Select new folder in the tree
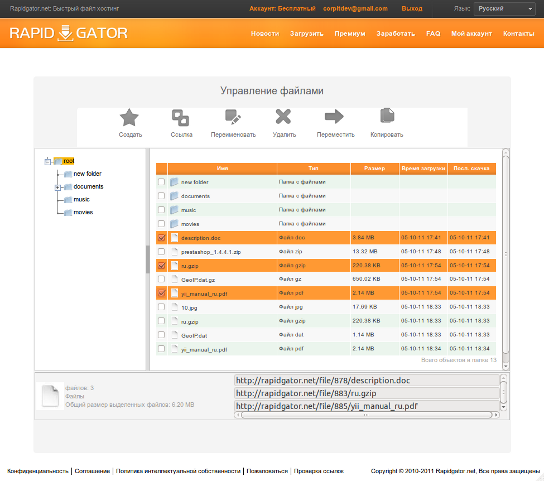The width and height of the screenshot is (544, 481). tap(87, 174)
